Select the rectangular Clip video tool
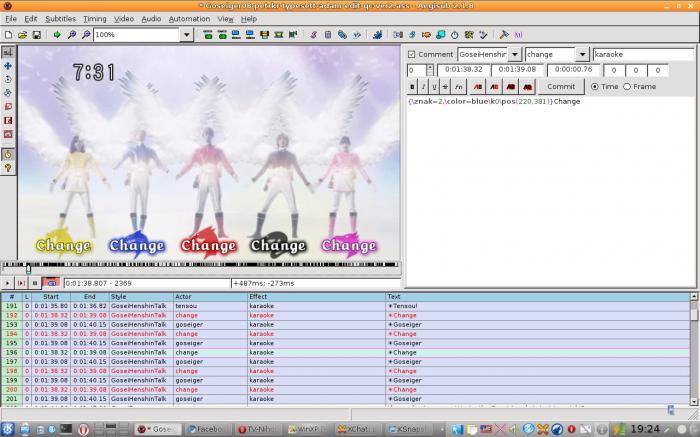 coord(8,121)
